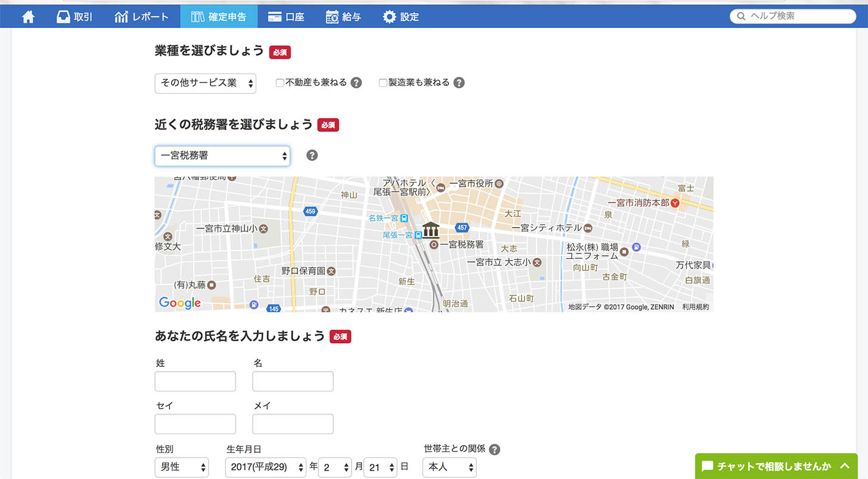Expand the birth year dropdown showing 2017(平成29)
Screen dimensions: 868x479
[x=265, y=468]
